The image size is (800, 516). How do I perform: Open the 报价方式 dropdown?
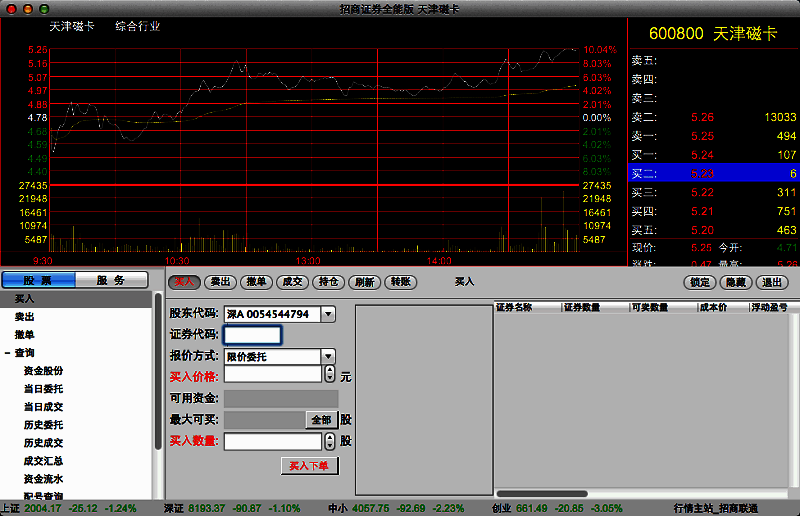[328, 356]
